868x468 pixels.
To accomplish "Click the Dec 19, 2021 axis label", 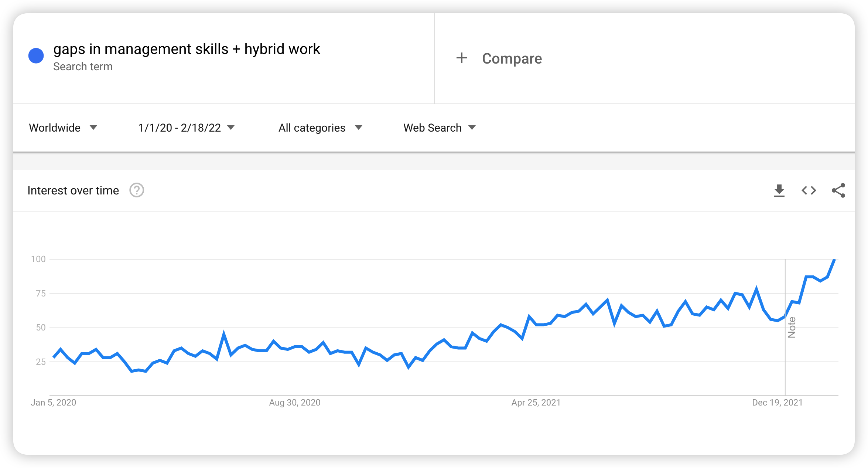I will click(777, 403).
